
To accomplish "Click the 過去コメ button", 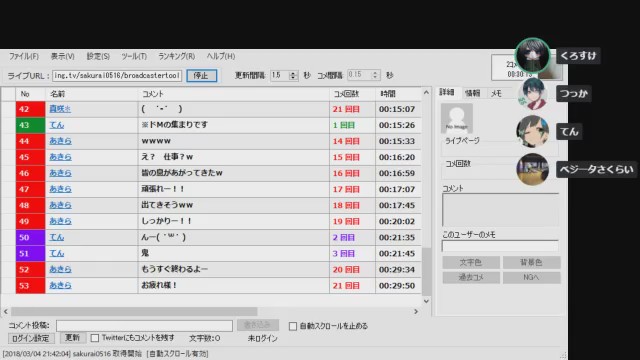I will tap(471, 278).
